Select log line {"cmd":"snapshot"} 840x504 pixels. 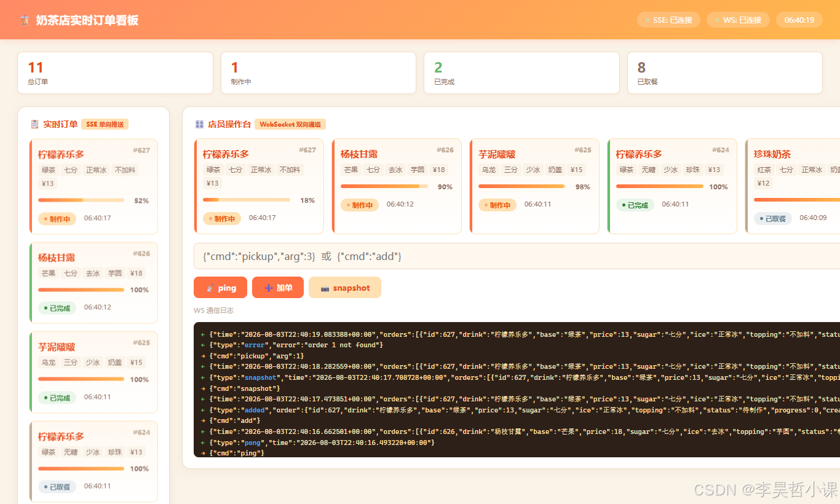click(245, 388)
